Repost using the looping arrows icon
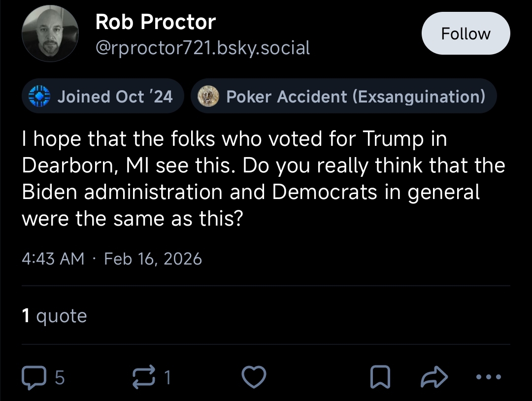This screenshot has width=532, height=401. click(x=145, y=377)
